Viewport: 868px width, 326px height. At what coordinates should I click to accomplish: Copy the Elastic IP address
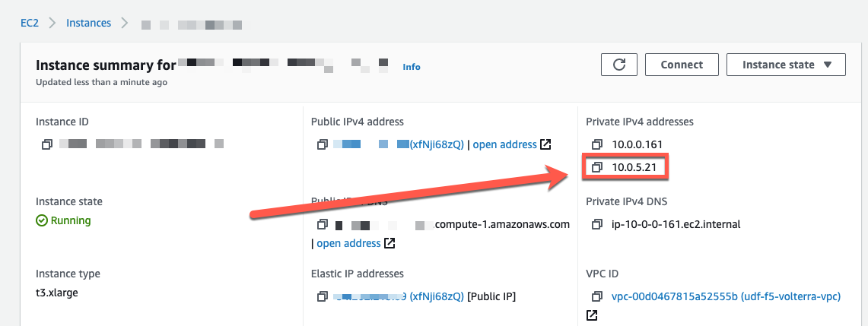click(323, 296)
